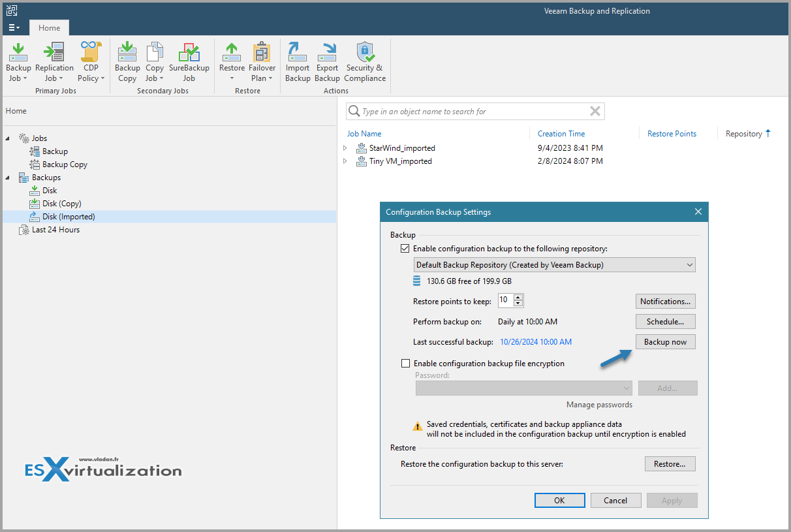Click the Home breadcrumb label
The width and height of the screenshot is (791, 532).
pos(16,111)
